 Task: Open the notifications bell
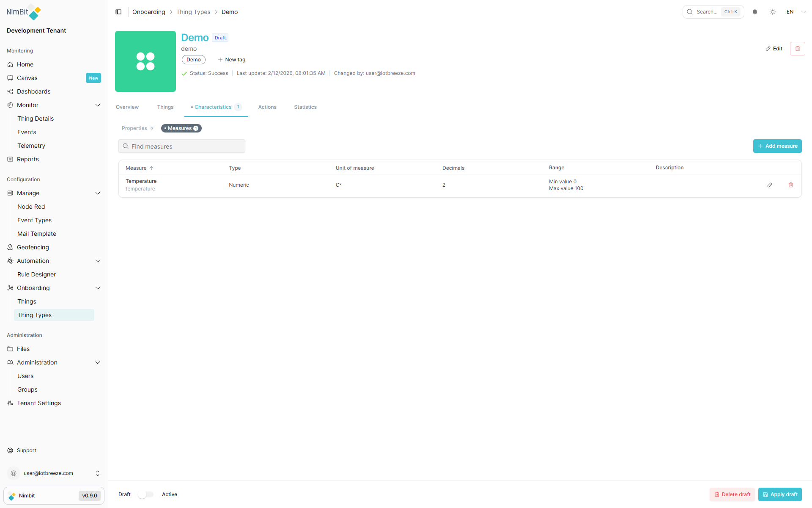point(755,12)
